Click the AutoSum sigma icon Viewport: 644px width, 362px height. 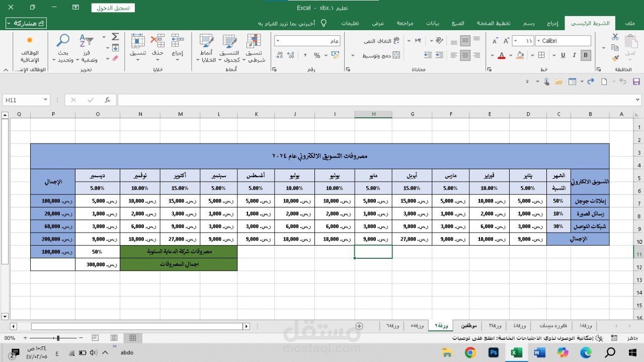115,37
